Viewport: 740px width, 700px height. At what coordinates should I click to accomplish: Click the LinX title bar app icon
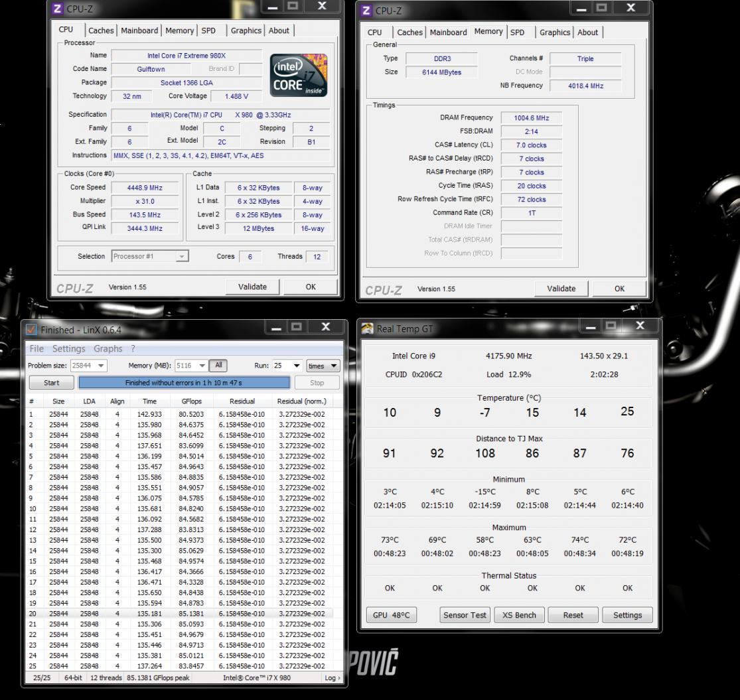click(31, 329)
